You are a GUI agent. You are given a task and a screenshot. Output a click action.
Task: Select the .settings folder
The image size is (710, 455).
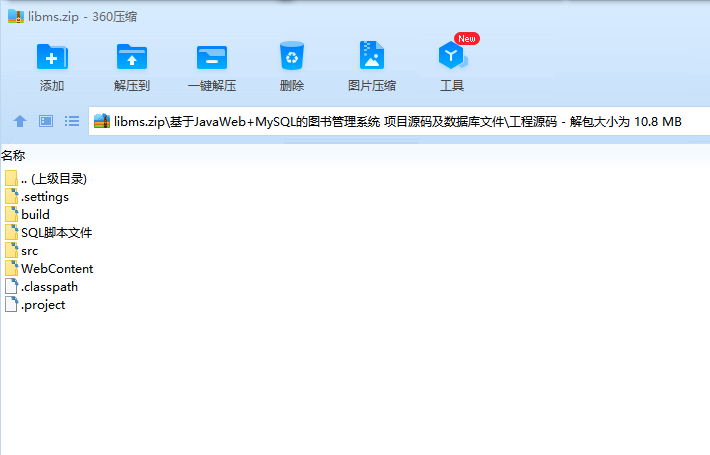[37, 196]
